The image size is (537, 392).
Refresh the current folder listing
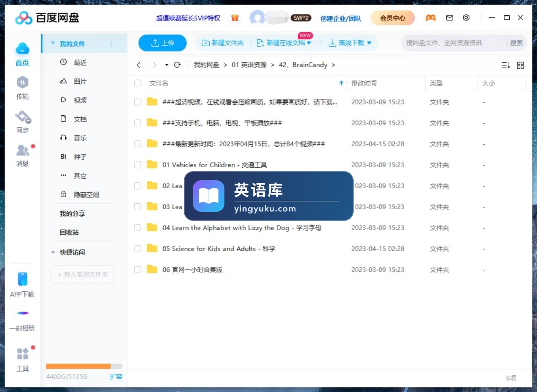click(177, 65)
